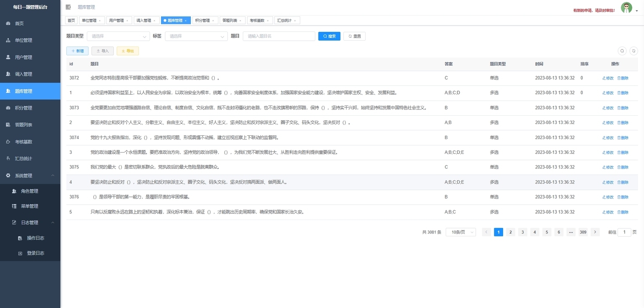Click the 新增 button
The height and width of the screenshot is (308, 644).
pos(77,51)
